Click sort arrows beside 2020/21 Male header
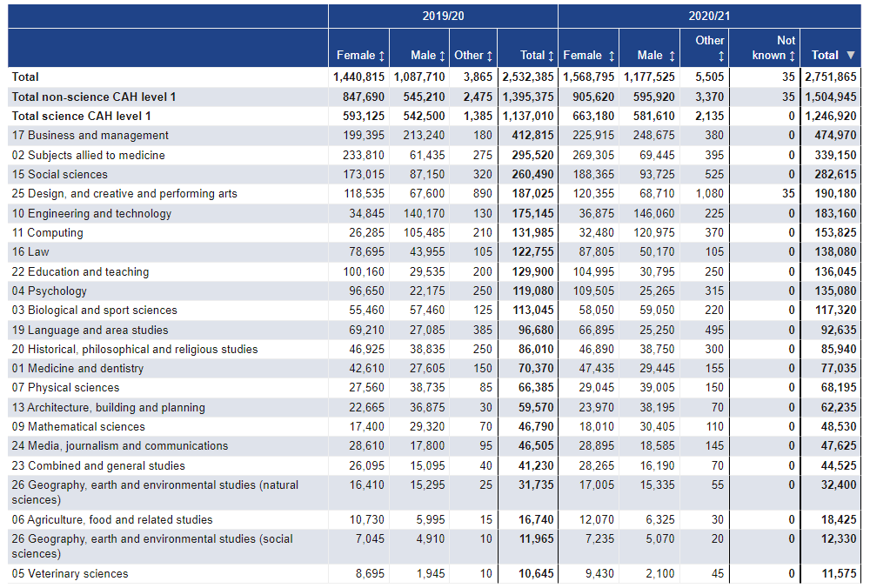The image size is (870, 588). click(671, 56)
